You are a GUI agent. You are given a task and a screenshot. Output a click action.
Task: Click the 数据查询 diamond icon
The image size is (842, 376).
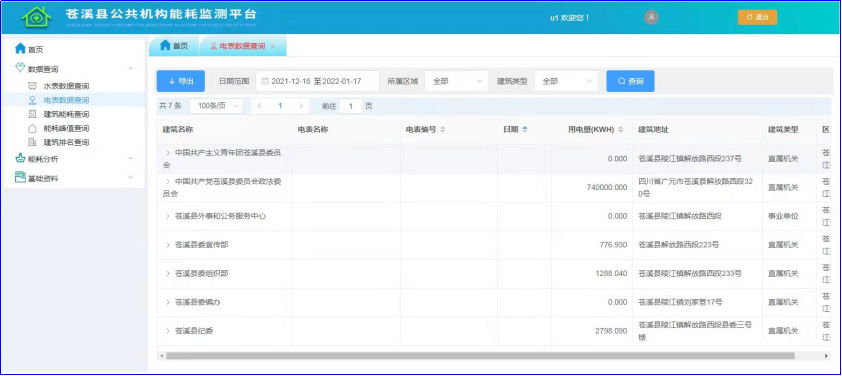pyautogui.click(x=20, y=68)
